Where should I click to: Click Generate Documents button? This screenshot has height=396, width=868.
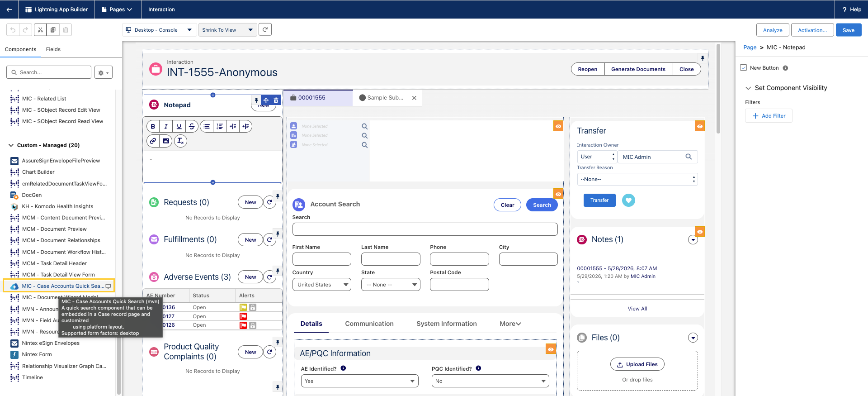(x=638, y=69)
